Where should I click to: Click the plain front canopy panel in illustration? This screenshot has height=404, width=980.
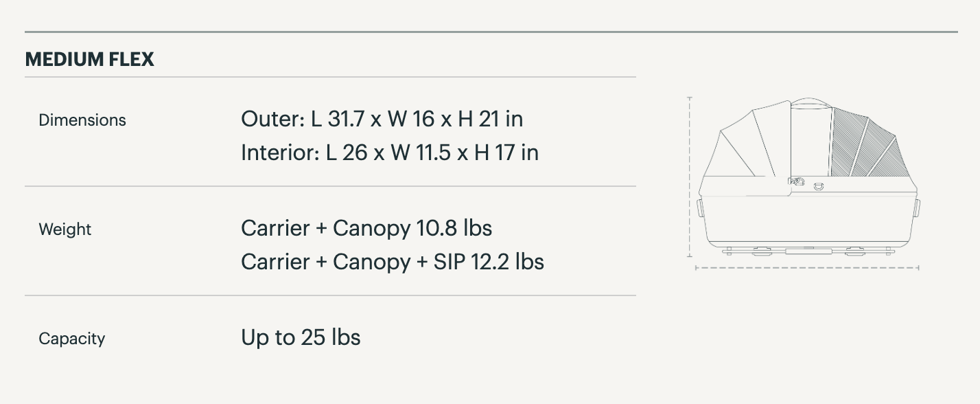[x=751, y=141]
